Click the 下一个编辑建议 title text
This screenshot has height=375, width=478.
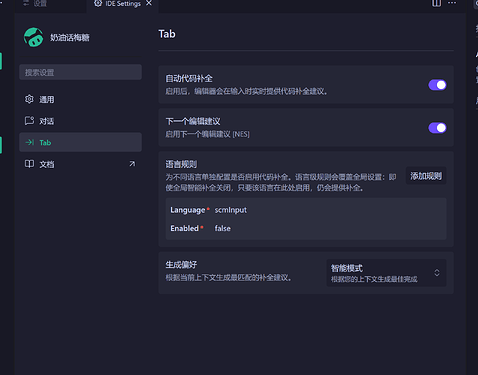(193, 121)
